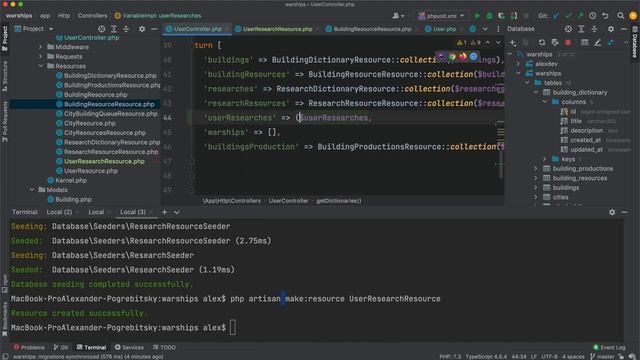Add new data source in Database panel

(x=513, y=42)
